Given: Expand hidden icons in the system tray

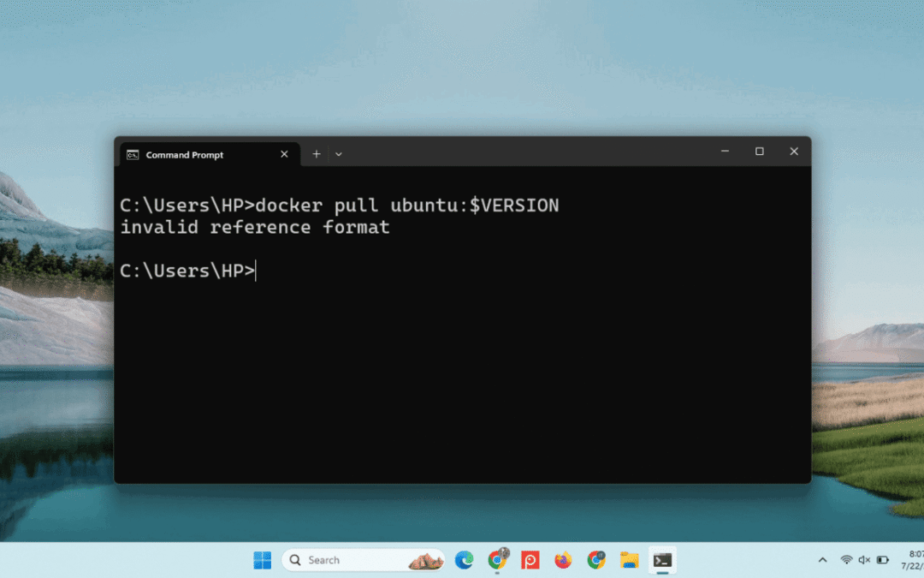Looking at the screenshot, I should [x=822, y=559].
